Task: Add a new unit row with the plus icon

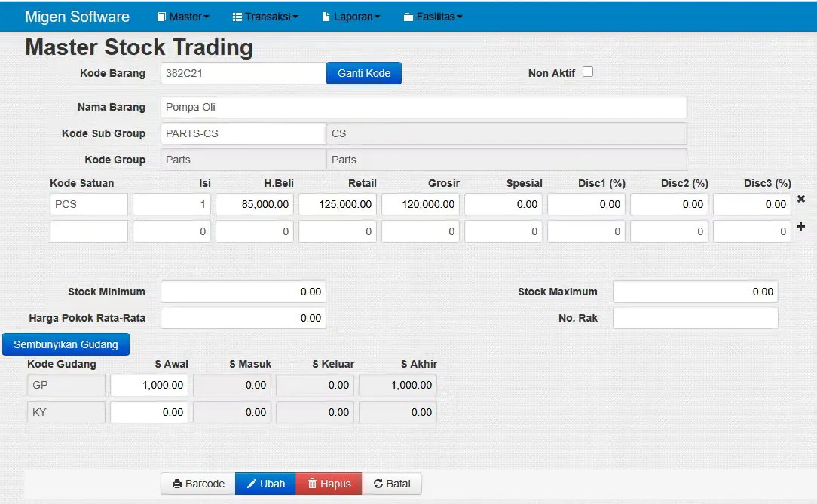Action: point(801,227)
